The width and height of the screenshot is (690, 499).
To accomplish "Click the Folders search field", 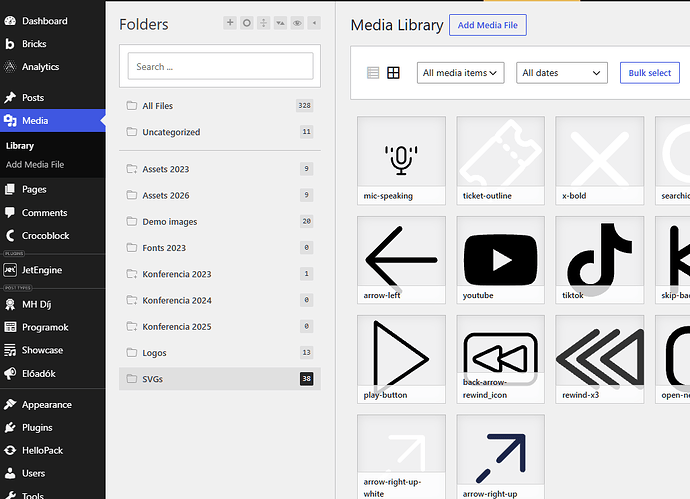I will [x=220, y=66].
